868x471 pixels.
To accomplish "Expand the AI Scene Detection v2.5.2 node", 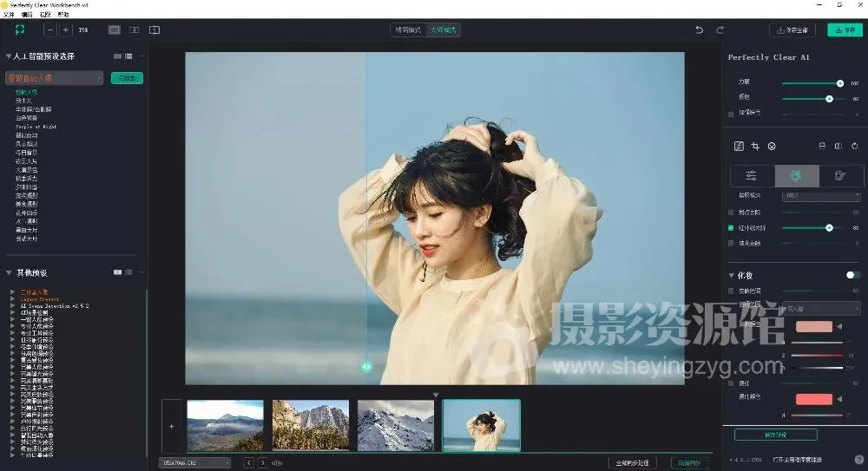I will pos(12,305).
